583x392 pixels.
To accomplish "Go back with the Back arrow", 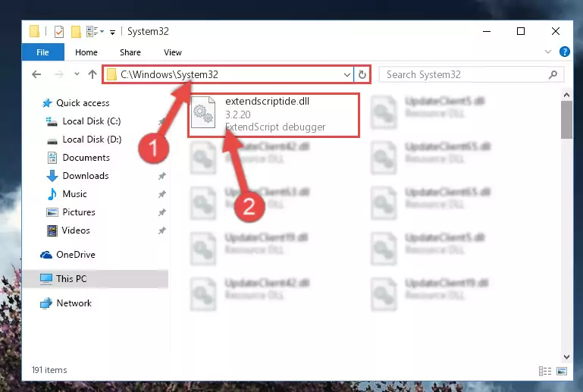I will click(x=36, y=74).
